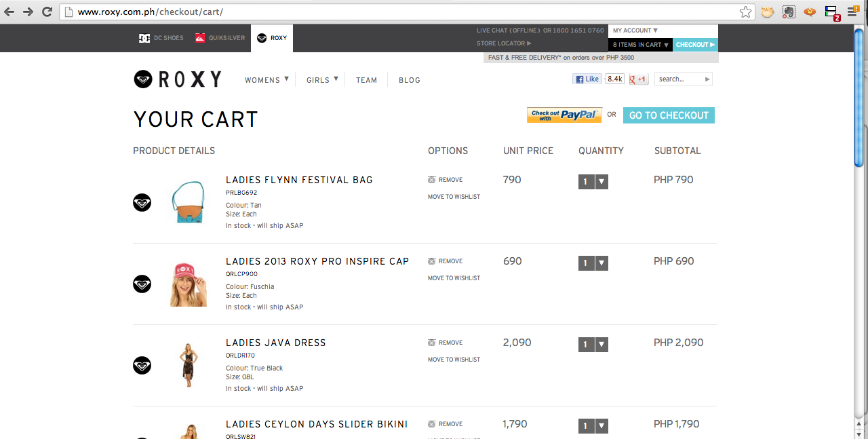Reload the page with the refresh icon

tap(47, 12)
